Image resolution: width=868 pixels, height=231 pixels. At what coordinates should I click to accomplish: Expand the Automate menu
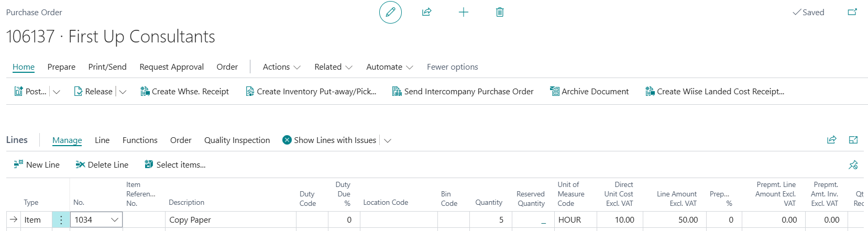[x=390, y=67]
